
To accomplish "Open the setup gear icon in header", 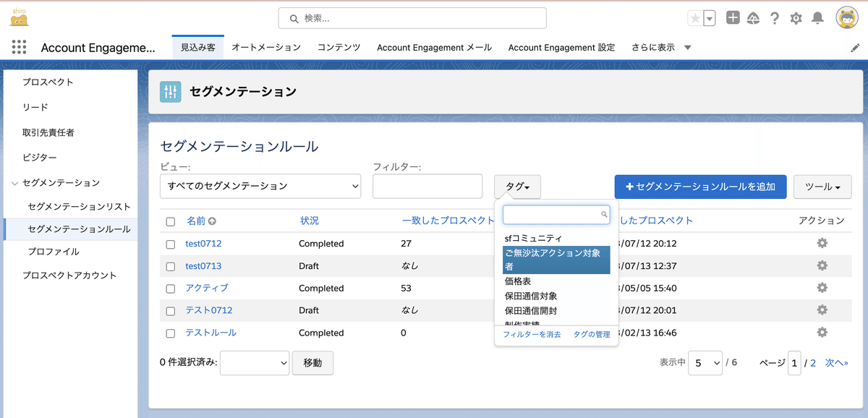I will click(796, 19).
